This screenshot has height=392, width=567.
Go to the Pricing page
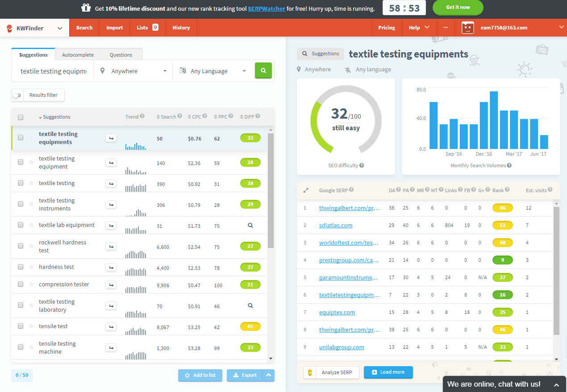(x=387, y=28)
